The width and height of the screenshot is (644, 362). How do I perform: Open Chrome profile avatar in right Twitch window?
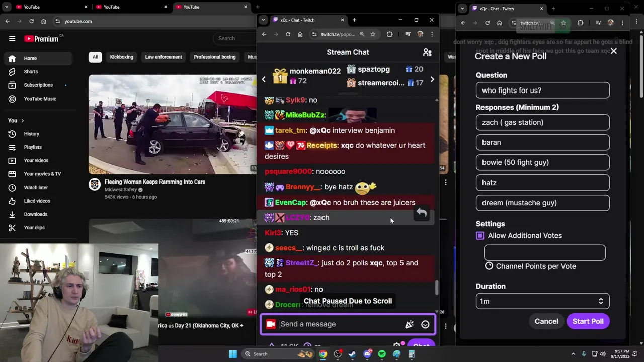pos(610,23)
